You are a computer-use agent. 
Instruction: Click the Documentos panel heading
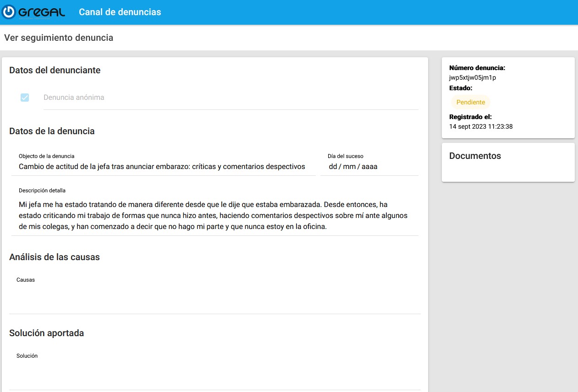[475, 156]
